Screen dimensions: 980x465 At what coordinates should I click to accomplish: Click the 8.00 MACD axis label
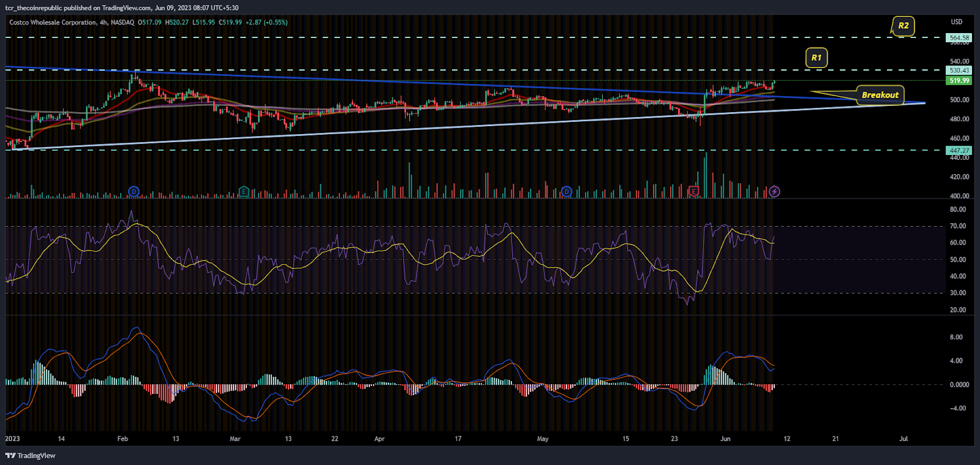click(x=956, y=338)
